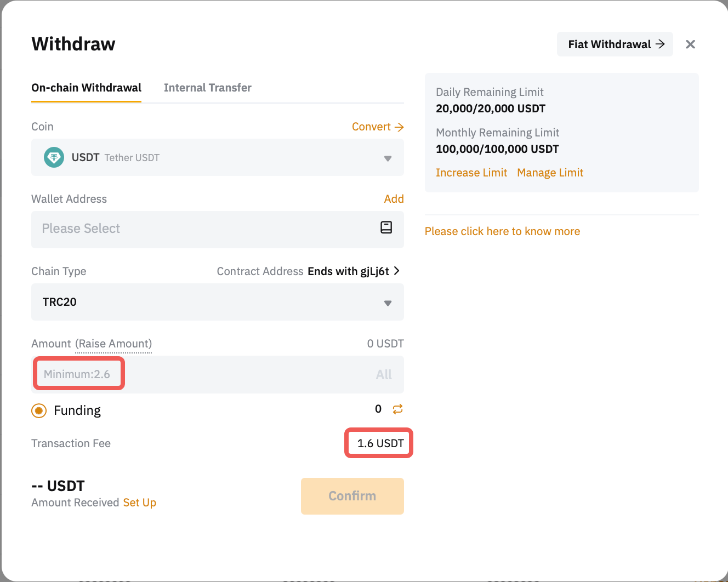Close the Withdraw dialog
The width and height of the screenshot is (728, 582).
pos(690,44)
